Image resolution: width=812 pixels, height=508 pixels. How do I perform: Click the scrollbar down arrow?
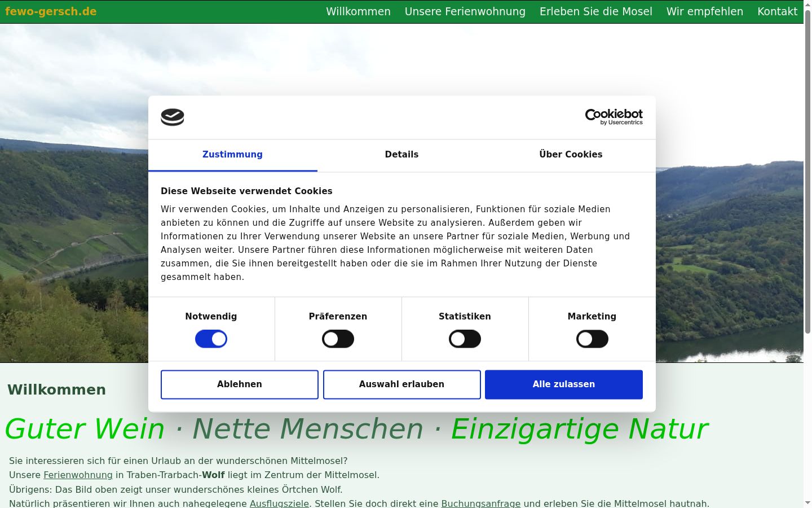(x=807, y=503)
